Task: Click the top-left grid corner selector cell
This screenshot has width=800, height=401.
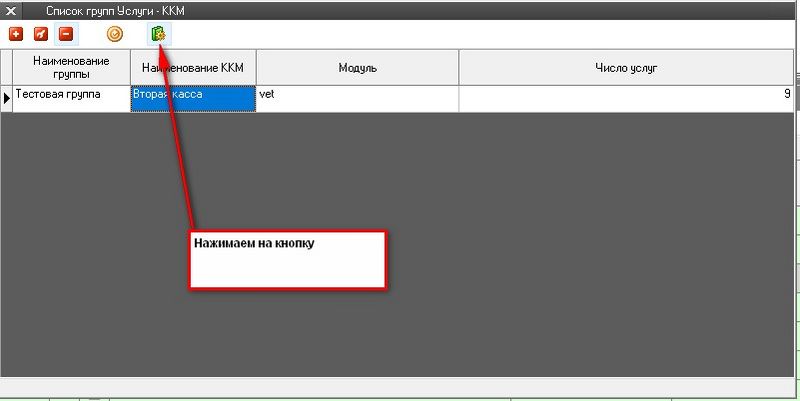Action: [7, 68]
